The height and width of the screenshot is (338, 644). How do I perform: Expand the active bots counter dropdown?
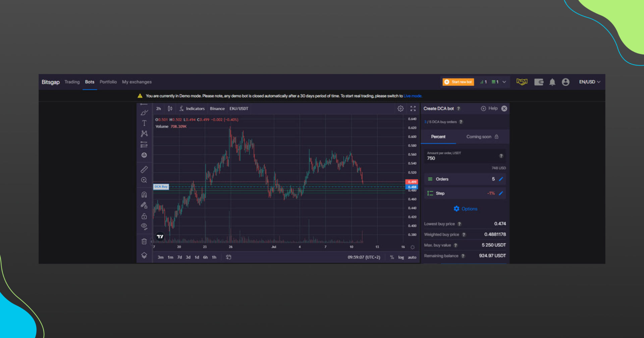tap(504, 82)
